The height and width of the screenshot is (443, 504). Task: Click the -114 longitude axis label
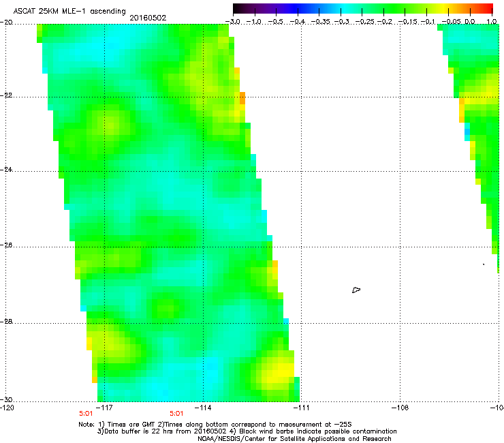coord(203,408)
